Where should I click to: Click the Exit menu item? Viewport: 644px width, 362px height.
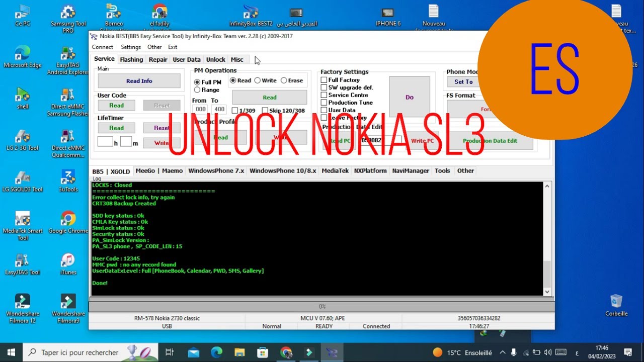coord(173,47)
